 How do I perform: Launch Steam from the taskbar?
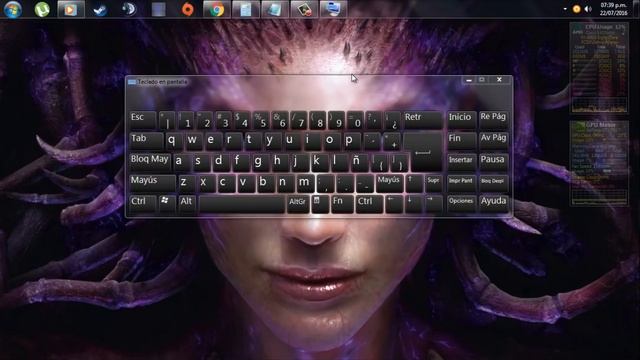click(100, 9)
